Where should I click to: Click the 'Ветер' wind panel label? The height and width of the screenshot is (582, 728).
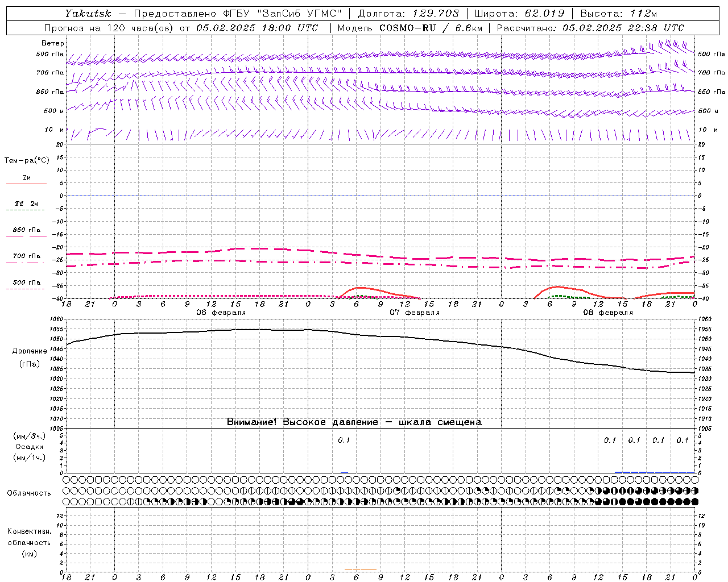coord(53,43)
